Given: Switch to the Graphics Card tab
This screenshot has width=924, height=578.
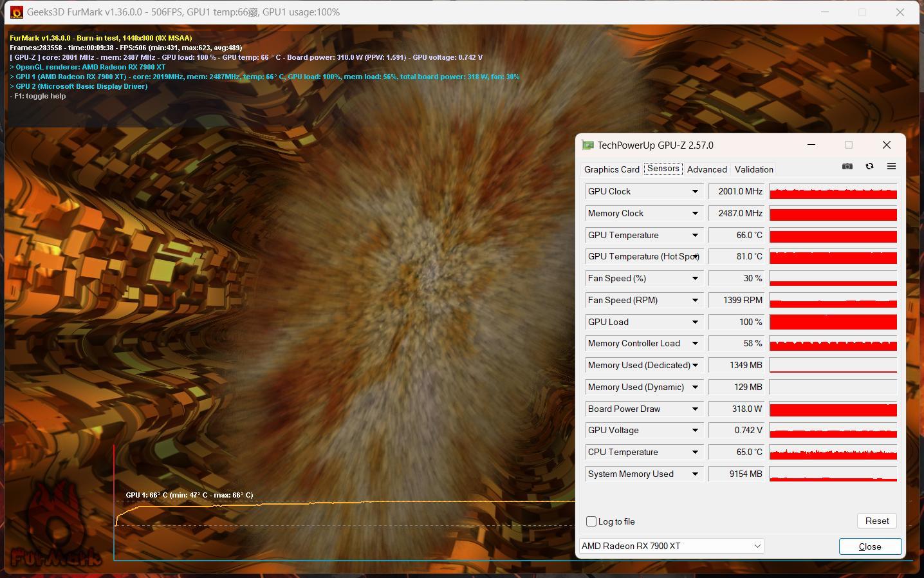Looking at the screenshot, I should 612,169.
